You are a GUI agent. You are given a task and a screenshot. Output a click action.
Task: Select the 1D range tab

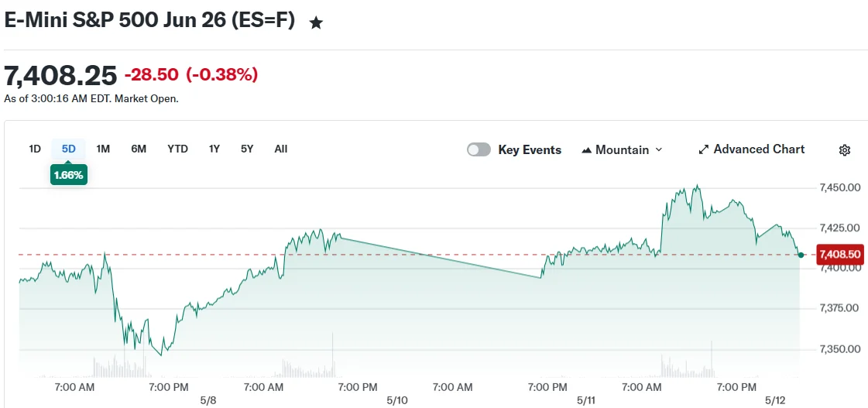pos(35,149)
